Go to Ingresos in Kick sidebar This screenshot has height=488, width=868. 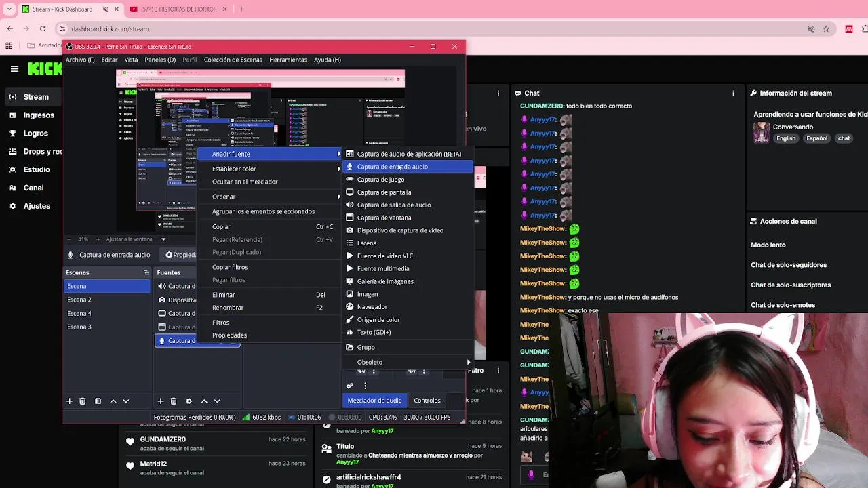39,115
